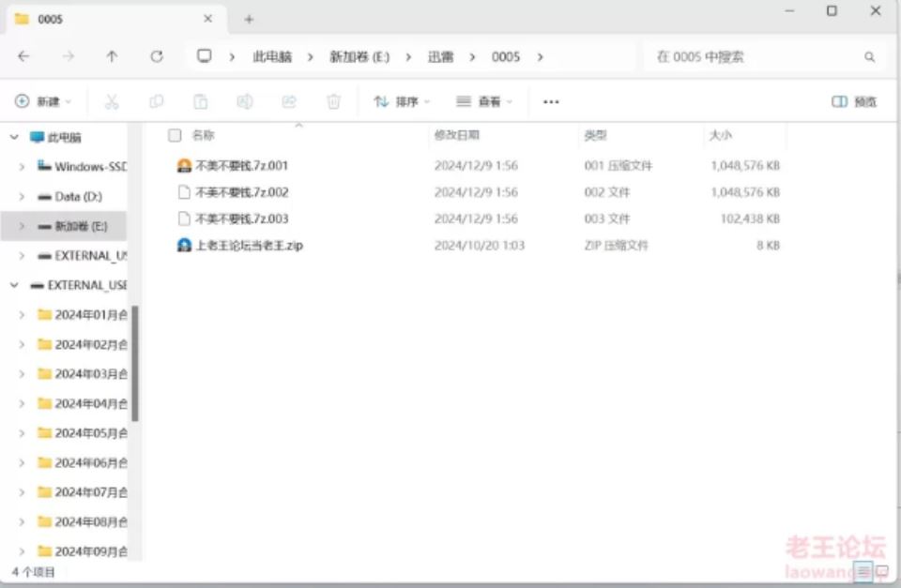Sort by the 类型 column header

595,135
